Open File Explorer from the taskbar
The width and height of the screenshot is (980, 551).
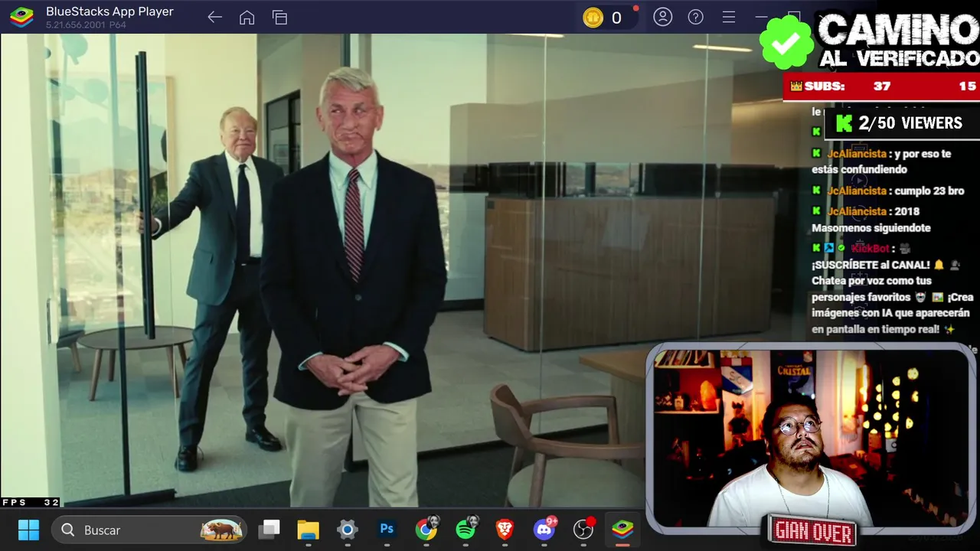click(x=308, y=530)
